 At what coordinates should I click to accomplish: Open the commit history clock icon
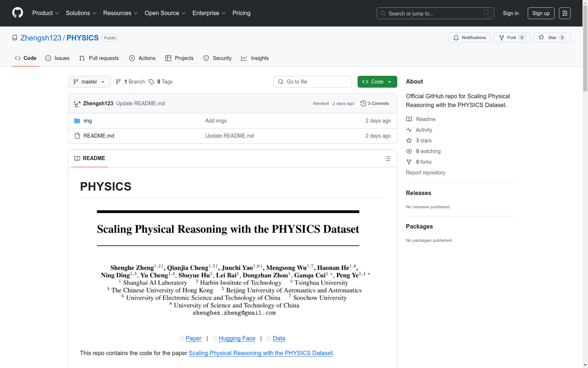point(363,103)
